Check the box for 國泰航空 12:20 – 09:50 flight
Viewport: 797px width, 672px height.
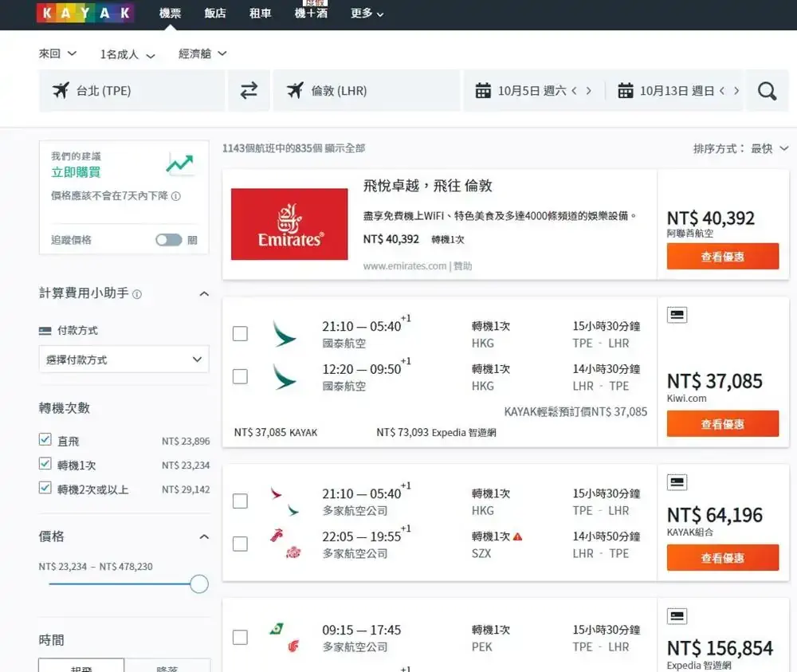tap(240, 377)
